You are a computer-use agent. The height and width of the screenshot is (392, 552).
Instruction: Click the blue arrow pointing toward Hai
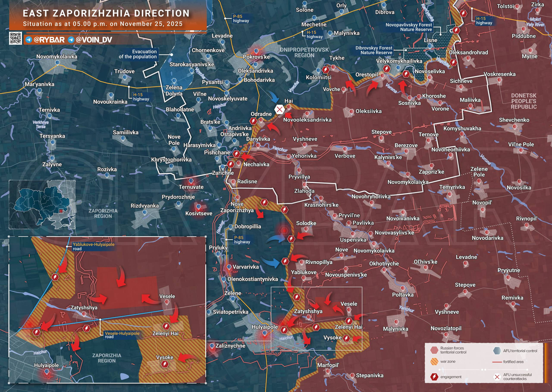click(x=274, y=98)
